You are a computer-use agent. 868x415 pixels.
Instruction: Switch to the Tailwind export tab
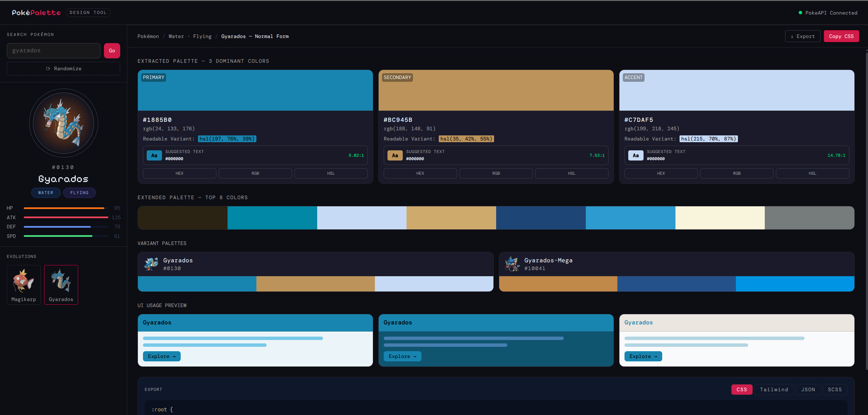[x=774, y=389]
